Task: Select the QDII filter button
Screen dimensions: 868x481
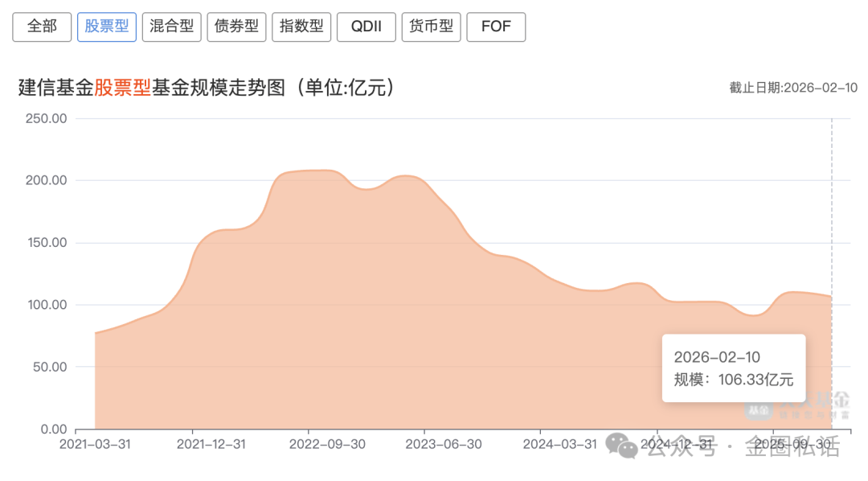Action: pyautogui.click(x=366, y=27)
